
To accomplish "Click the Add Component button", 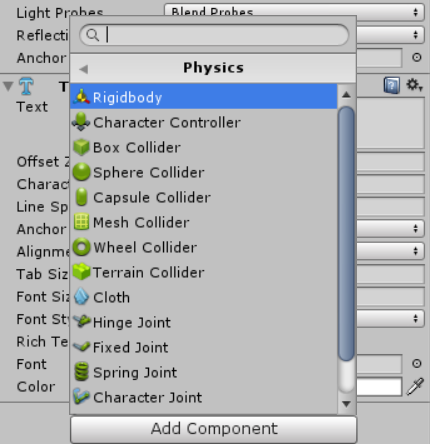I will (214, 429).
